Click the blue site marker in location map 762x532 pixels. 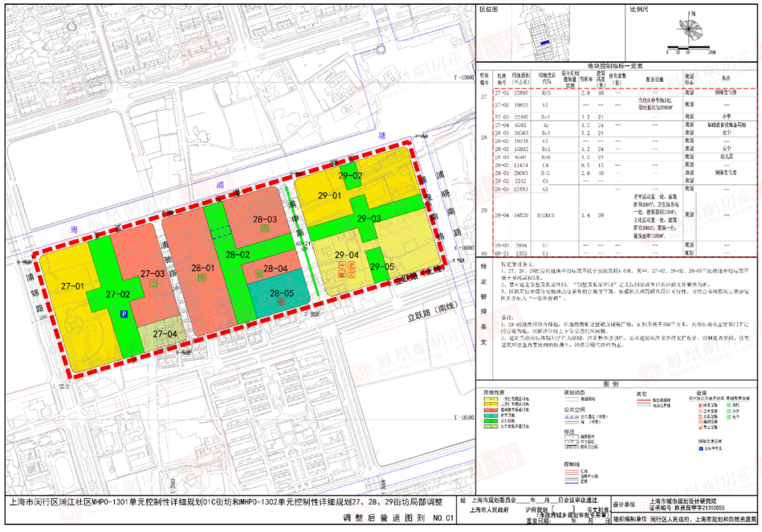point(544,42)
